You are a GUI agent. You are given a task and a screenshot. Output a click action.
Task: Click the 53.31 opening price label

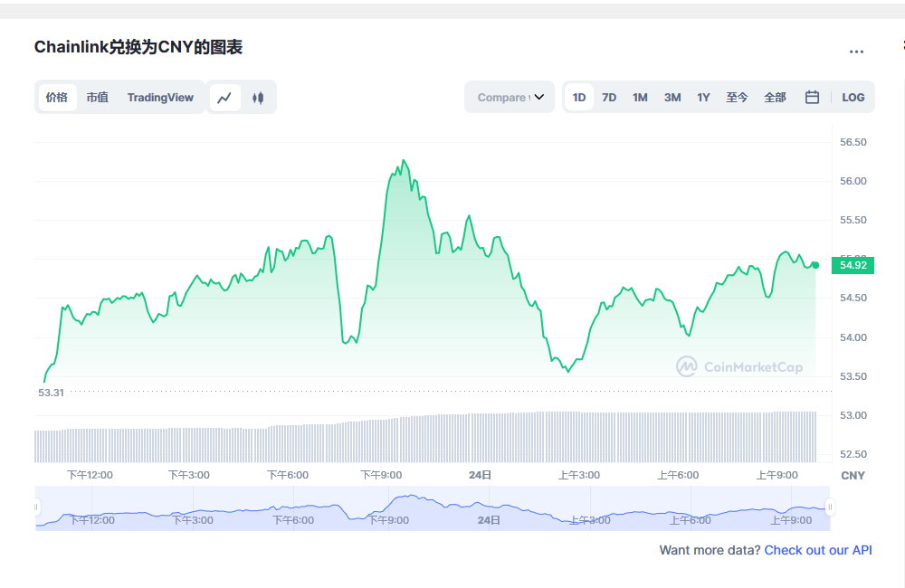pos(51,393)
